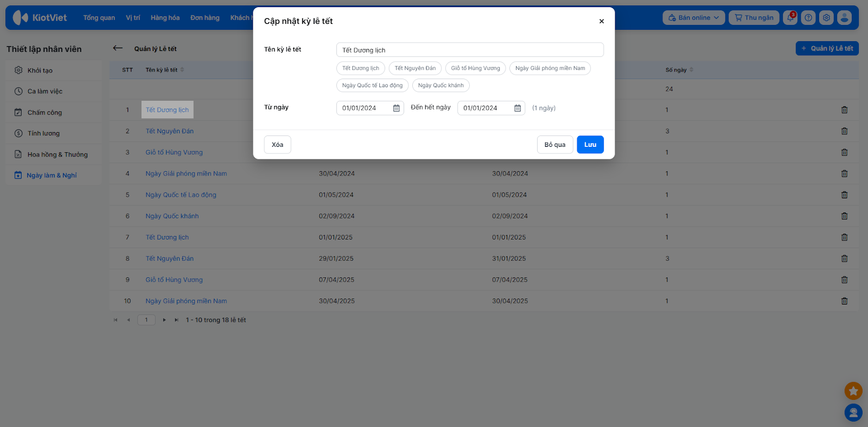Select Tính lương in the sidebar

tap(54, 133)
